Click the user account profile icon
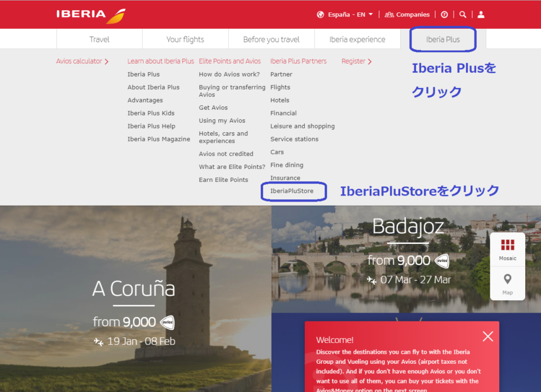The image size is (541, 392). (x=481, y=15)
